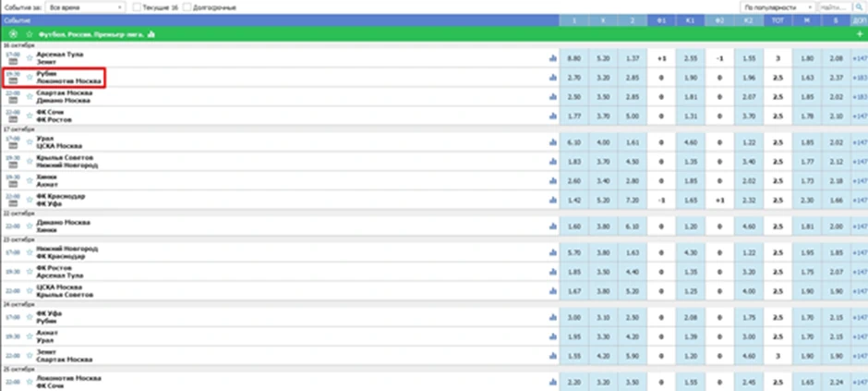Open the Локомотив Москва – ФК Сочи match
Screen dimensions: 868x391
click(68, 382)
